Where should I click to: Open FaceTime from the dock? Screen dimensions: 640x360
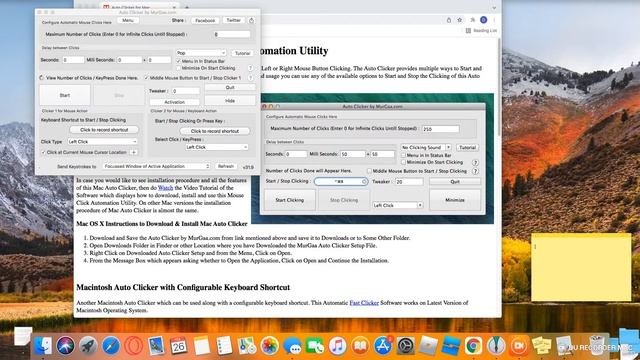pos(315,346)
